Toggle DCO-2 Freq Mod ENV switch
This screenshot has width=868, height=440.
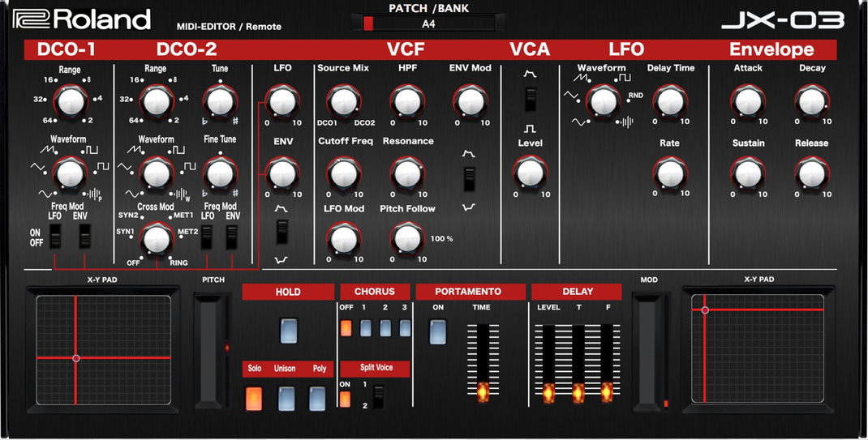pyautogui.click(x=231, y=237)
